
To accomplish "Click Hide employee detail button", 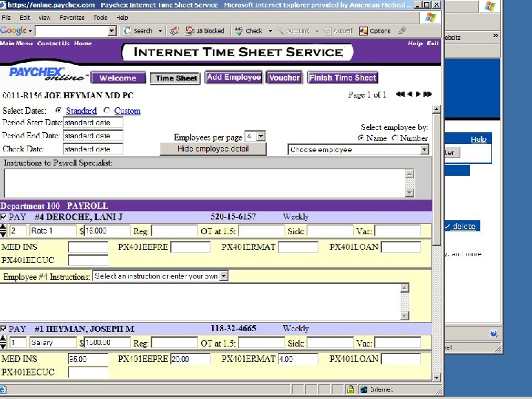I will [x=213, y=149].
